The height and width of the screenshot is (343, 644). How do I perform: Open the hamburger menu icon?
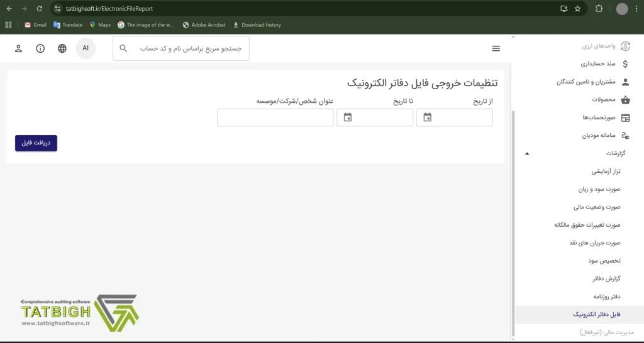pos(496,48)
